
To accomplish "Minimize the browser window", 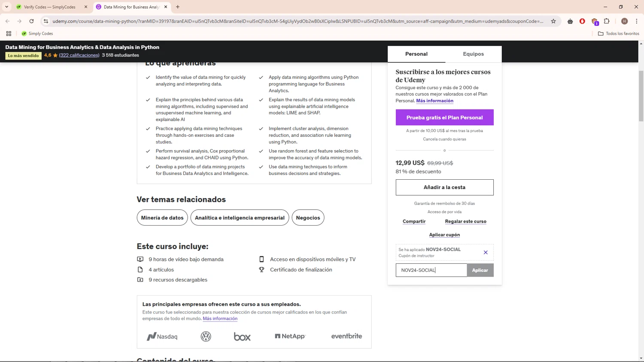I will click(x=605, y=7).
